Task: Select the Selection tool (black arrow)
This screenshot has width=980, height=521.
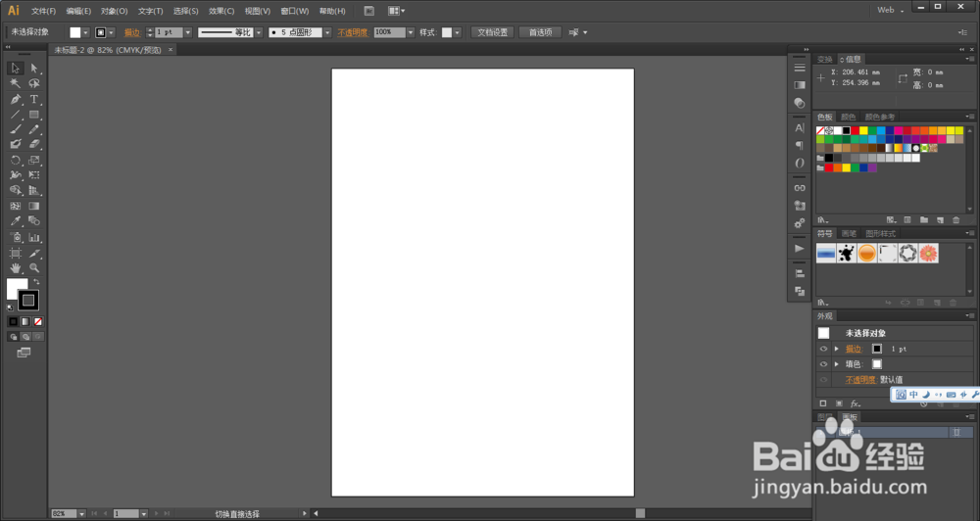Action: pyautogui.click(x=16, y=69)
